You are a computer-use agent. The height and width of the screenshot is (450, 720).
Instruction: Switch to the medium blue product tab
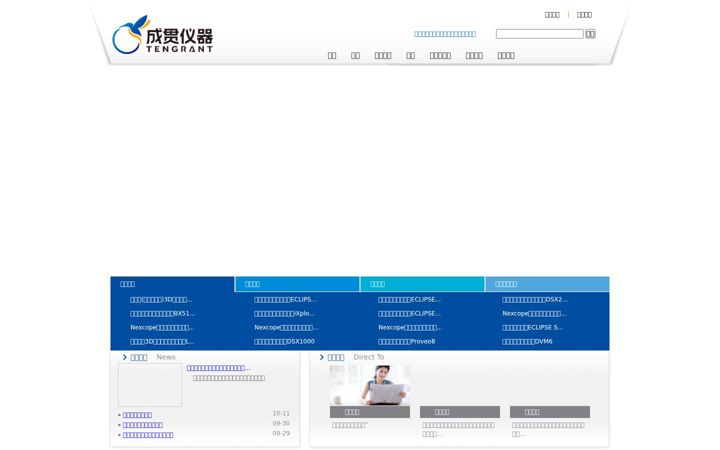pos(298,284)
